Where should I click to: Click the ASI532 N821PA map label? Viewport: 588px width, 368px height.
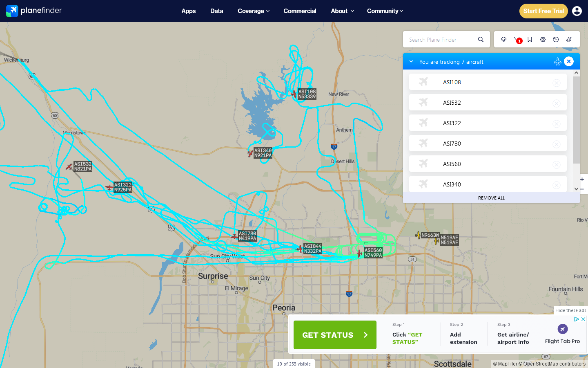tap(83, 166)
